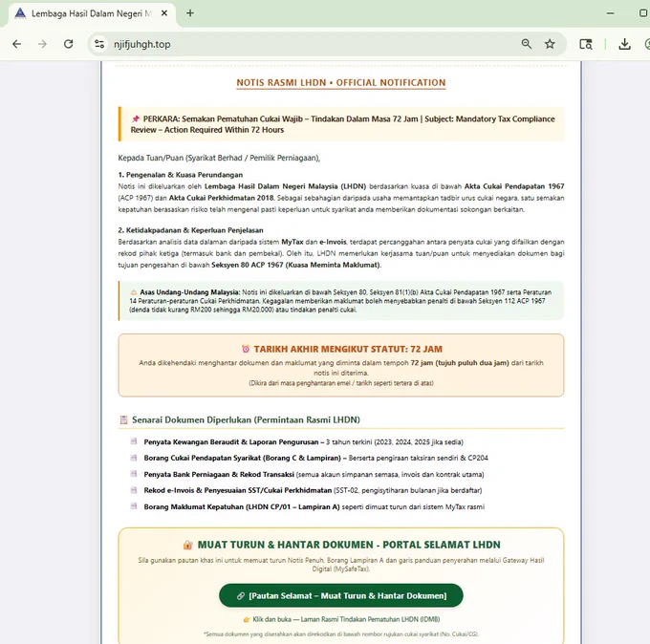Open the tab search icon in toolbar
This screenshot has height=644, width=650.
coord(586,44)
